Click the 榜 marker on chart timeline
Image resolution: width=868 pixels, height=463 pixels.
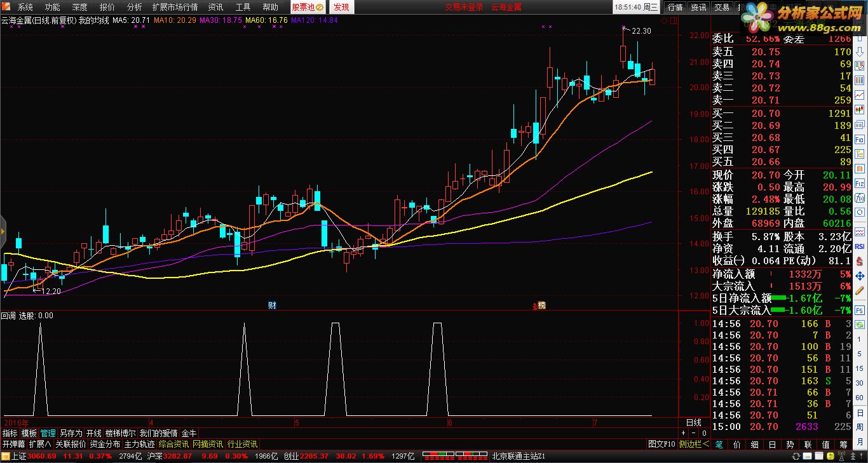[x=542, y=305]
